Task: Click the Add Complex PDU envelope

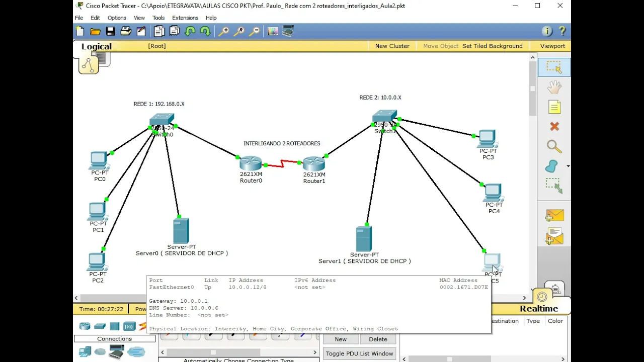Action: pos(554,236)
